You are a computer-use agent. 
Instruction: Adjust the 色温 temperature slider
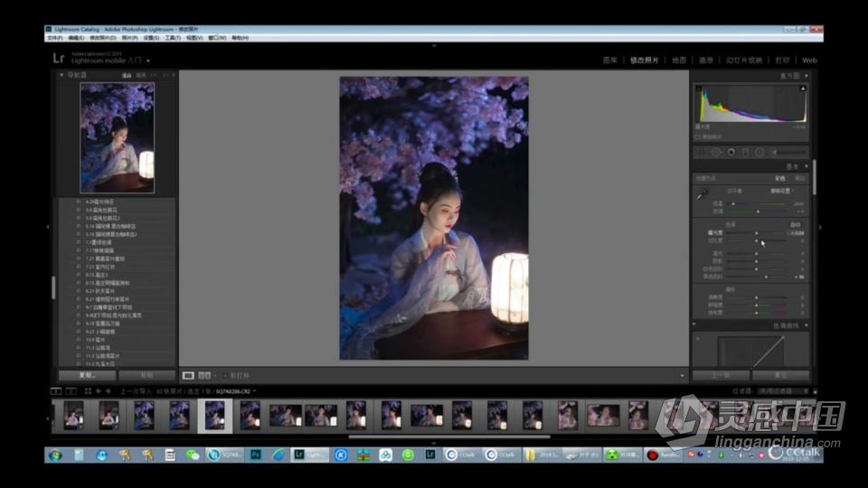point(756,203)
